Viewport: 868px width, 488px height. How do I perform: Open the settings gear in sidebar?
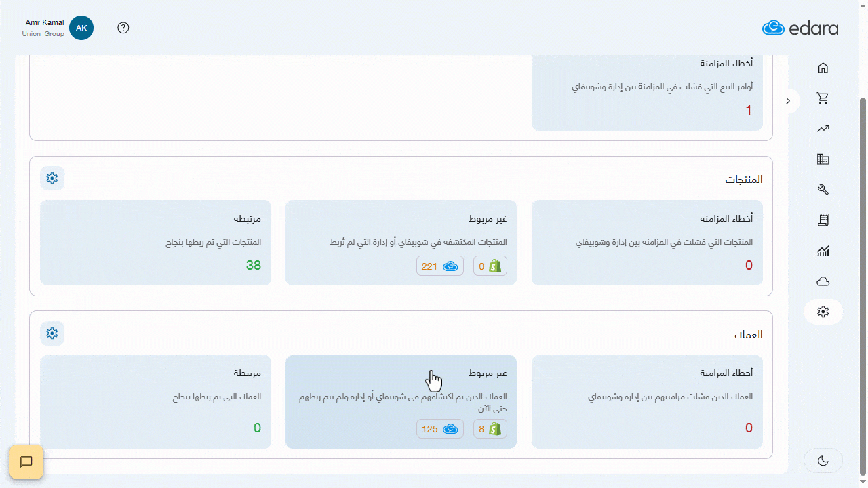tap(823, 312)
